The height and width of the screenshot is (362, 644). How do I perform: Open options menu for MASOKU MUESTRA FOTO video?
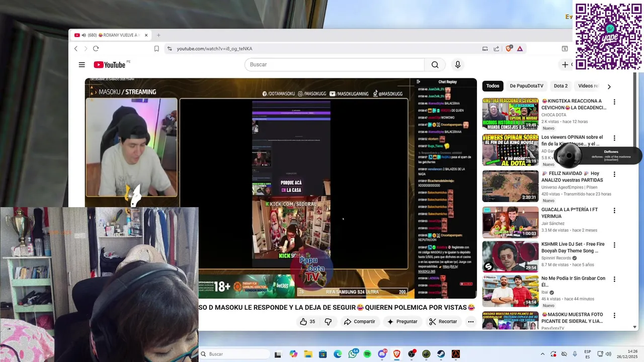(614, 316)
